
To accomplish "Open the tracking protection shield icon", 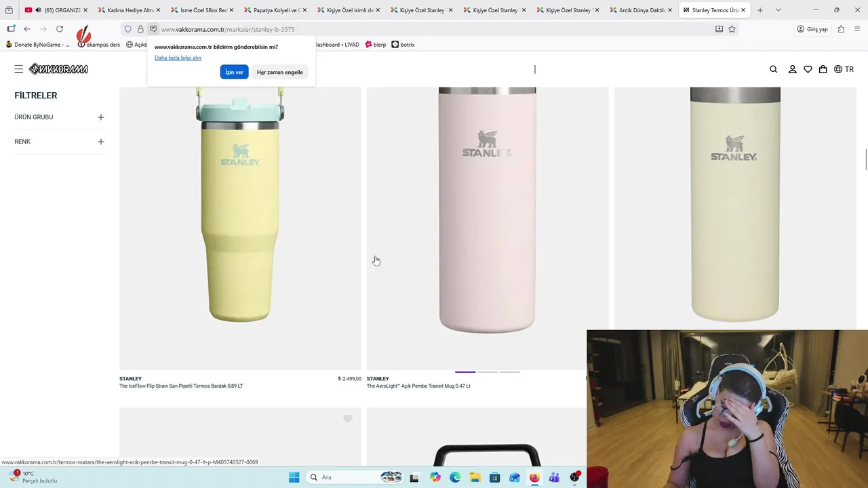I will (127, 29).
